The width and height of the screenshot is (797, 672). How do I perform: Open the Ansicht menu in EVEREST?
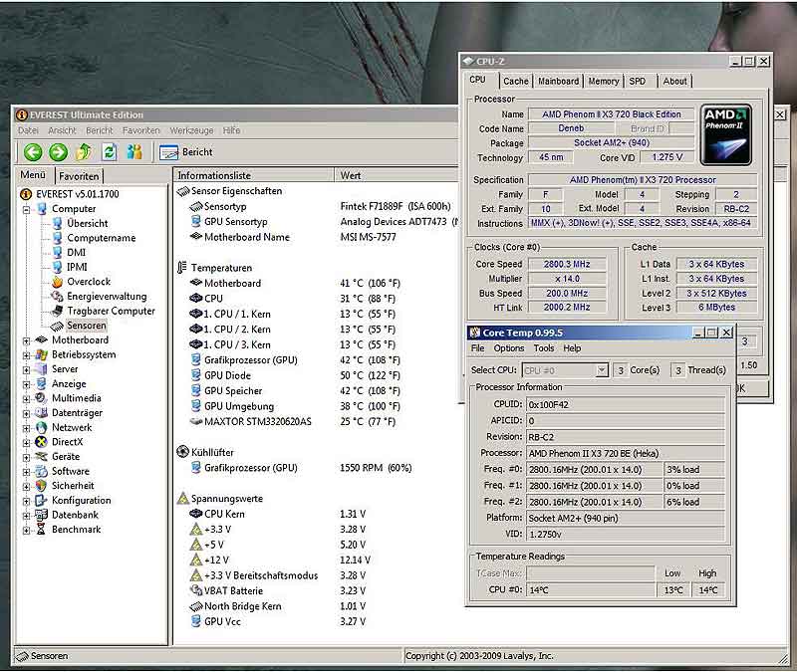pos(62,130)
